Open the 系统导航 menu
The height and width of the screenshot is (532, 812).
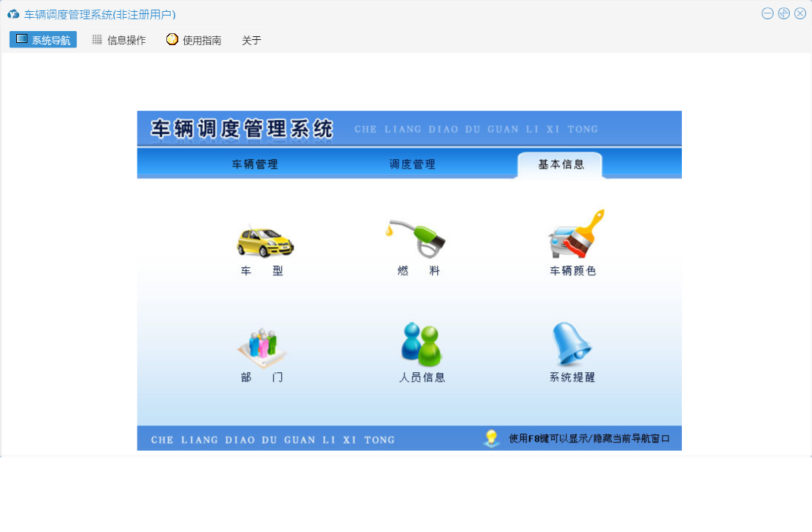(x=43, y=40)
